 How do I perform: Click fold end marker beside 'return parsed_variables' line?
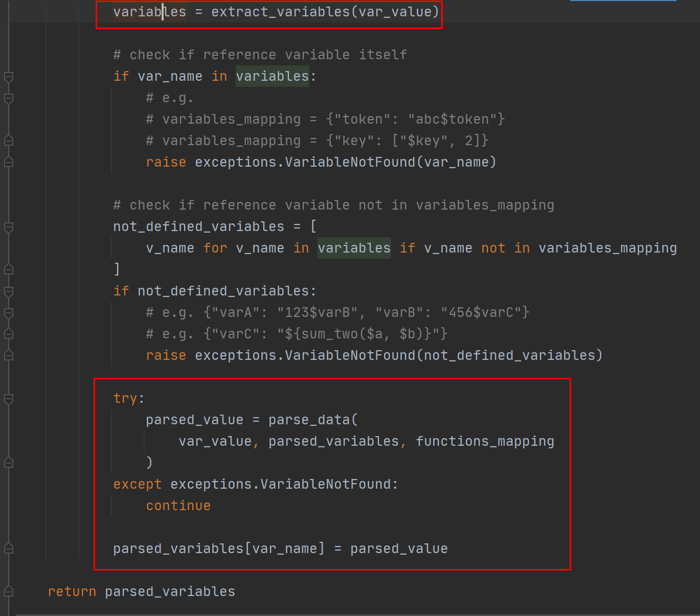click(x=9, y=591)
